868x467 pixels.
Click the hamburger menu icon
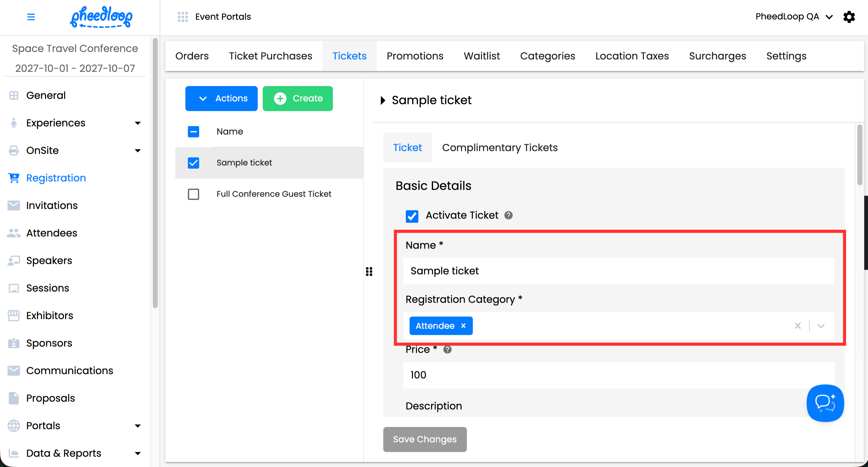31,17
